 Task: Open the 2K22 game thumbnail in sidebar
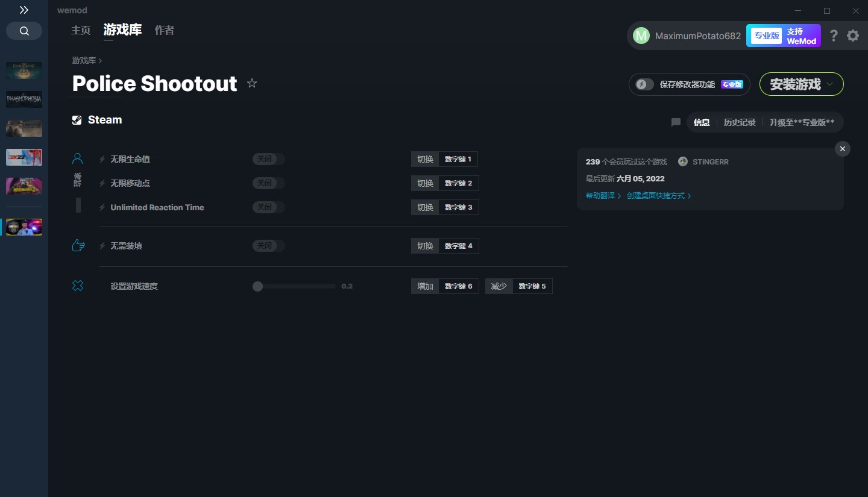[24, 157]
